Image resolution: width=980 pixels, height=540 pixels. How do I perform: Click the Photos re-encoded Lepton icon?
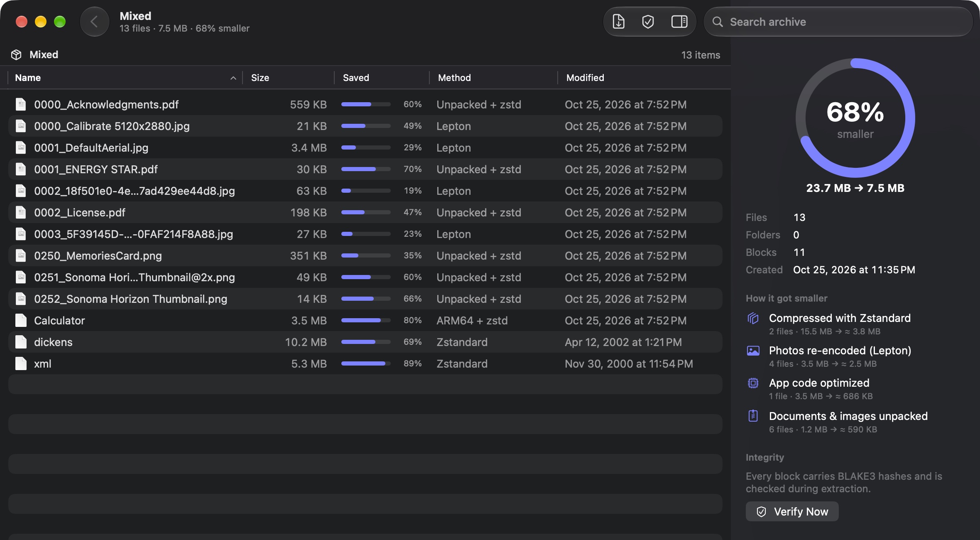click(x=753, y=351)
